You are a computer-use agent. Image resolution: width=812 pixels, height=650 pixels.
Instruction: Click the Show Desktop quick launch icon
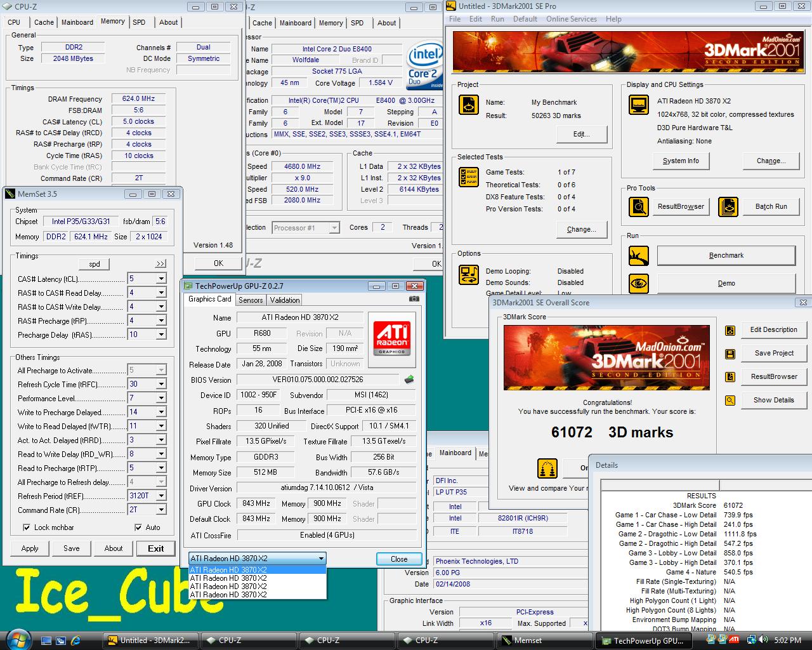click(46, 640)
